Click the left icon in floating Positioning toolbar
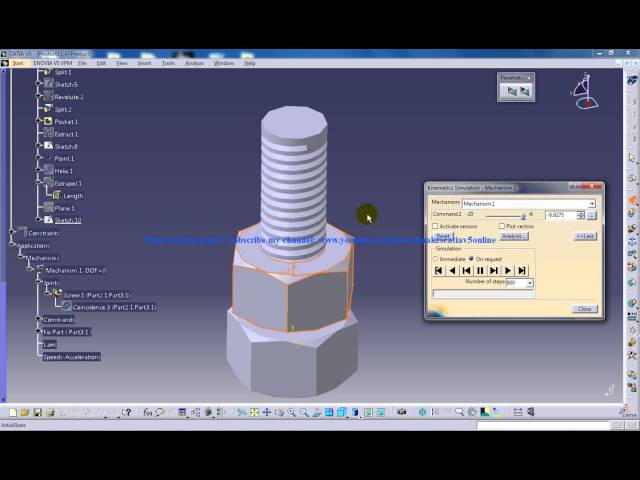This screenshot has width=640, height=480. [x=511, y=91]
